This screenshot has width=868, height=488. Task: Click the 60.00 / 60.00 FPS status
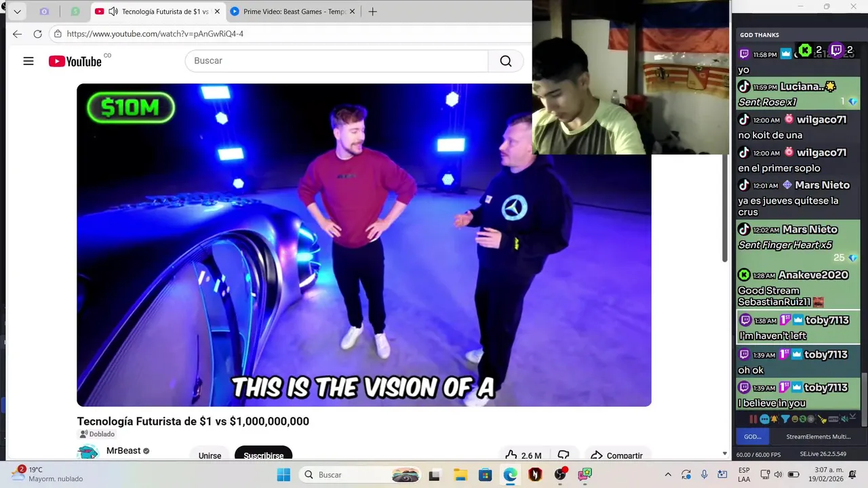point(758,454)
